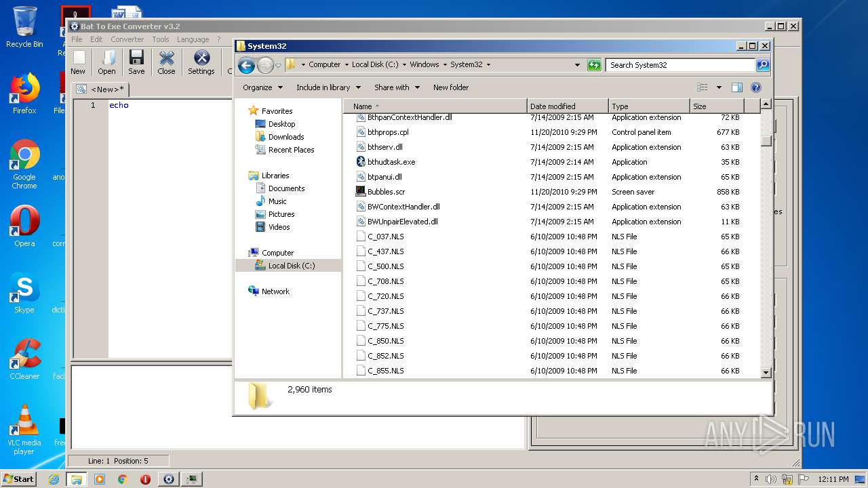Expand the address bar history dropdown
The image size is (868, 488).
tap(577, 65)
